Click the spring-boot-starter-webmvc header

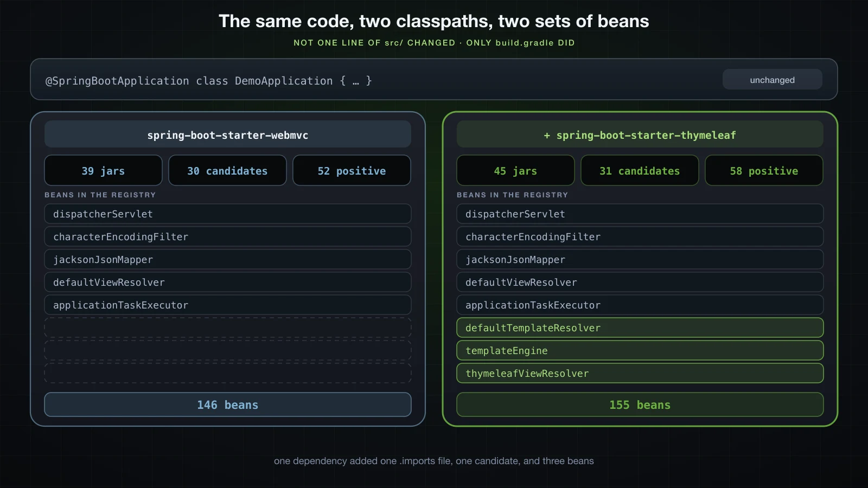click(228, 134)
